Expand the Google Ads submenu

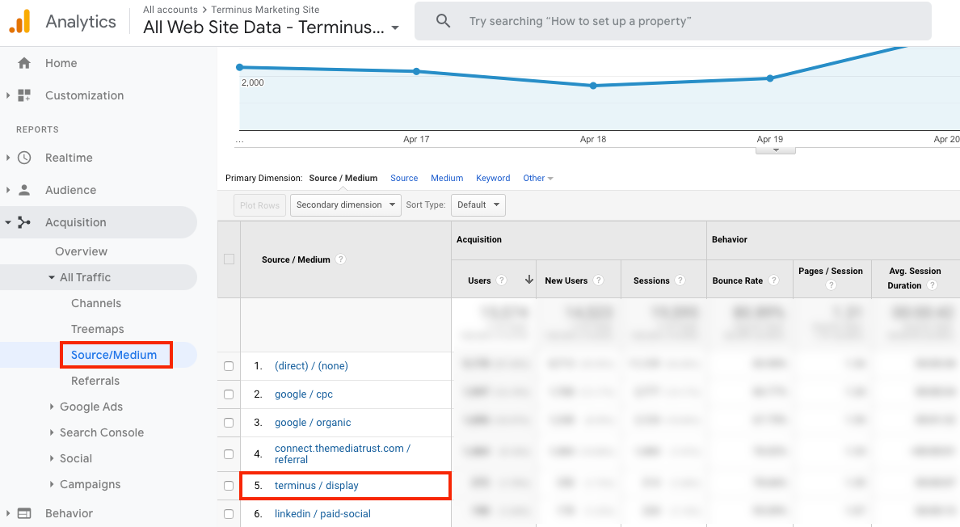point(51,406)
